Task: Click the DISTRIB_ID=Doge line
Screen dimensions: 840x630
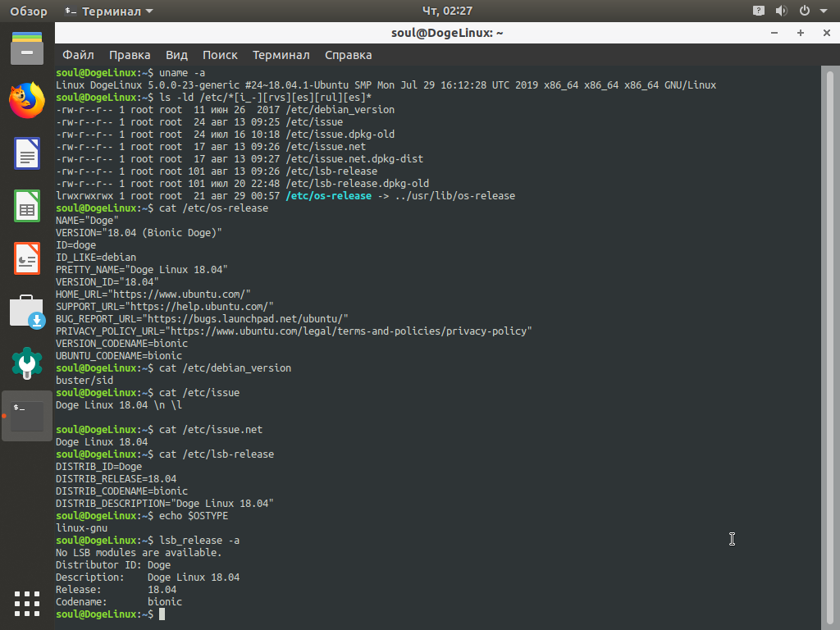Action: pos(99,467)
